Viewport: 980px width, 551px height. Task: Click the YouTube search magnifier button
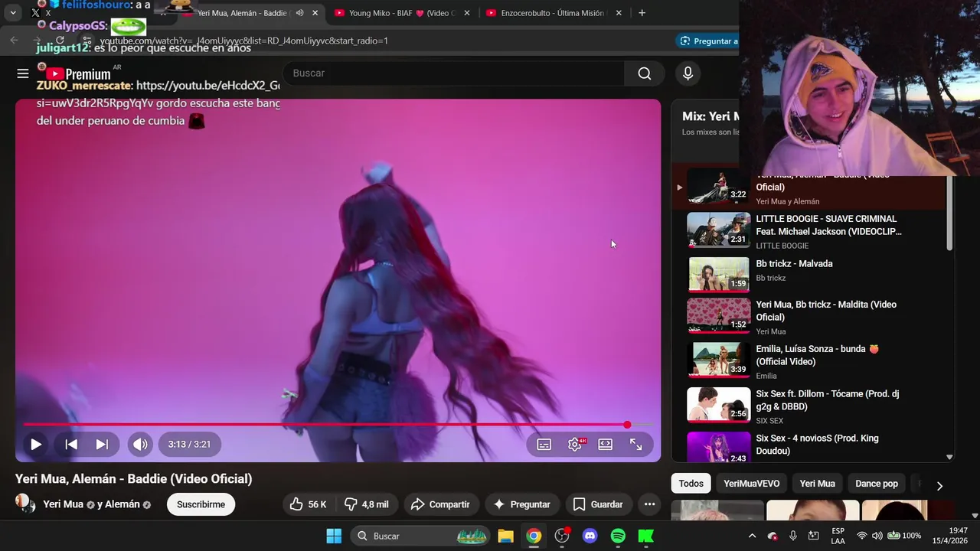[645, 73]
